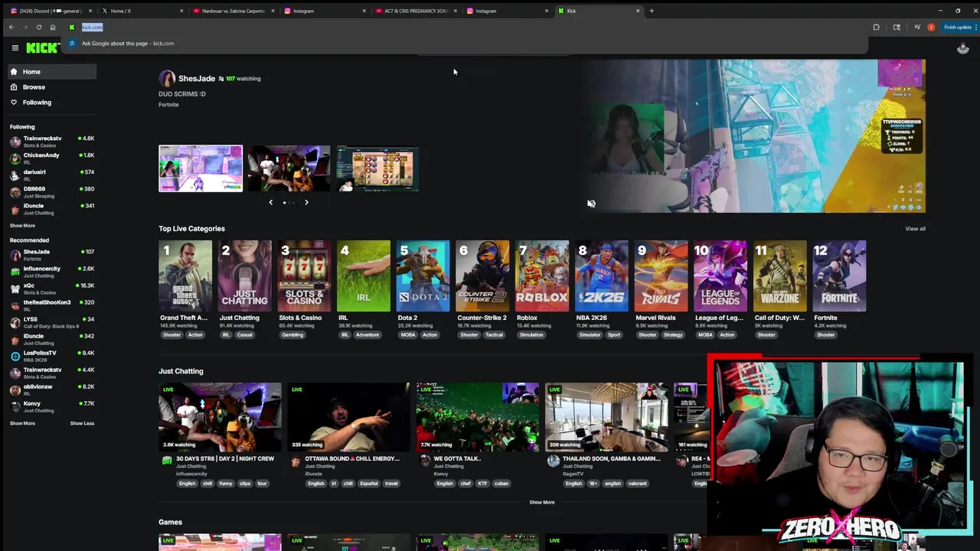Image resolution: width=980 pixels, height=551 pixels.
Task: Click Finish update button in Chrome
Action: pos(957,27)
